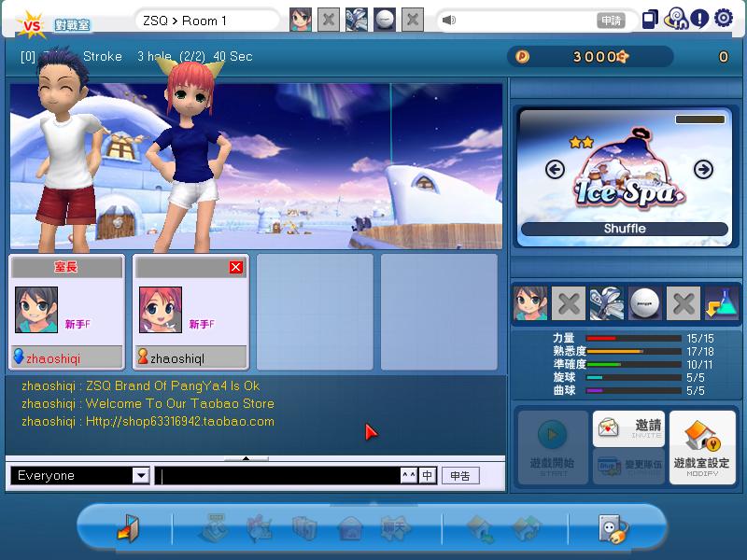Switch to next course with right arrow
Screen dimensions: 747x560
coord(703,169)
